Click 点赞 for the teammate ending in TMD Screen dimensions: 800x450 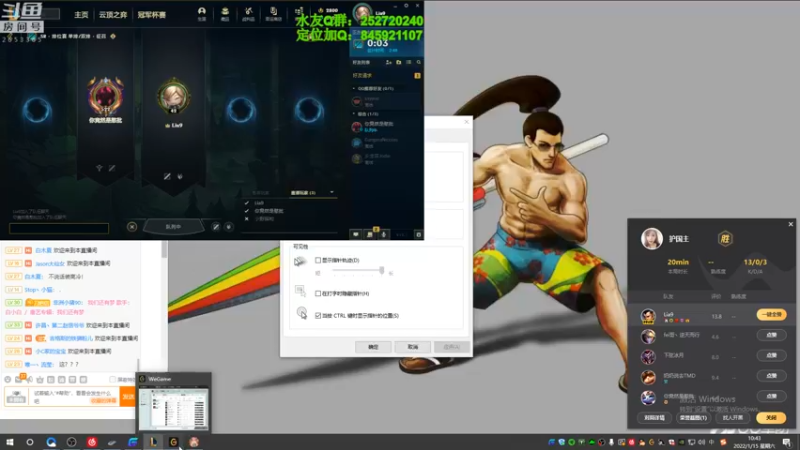(x=771, y=376)
